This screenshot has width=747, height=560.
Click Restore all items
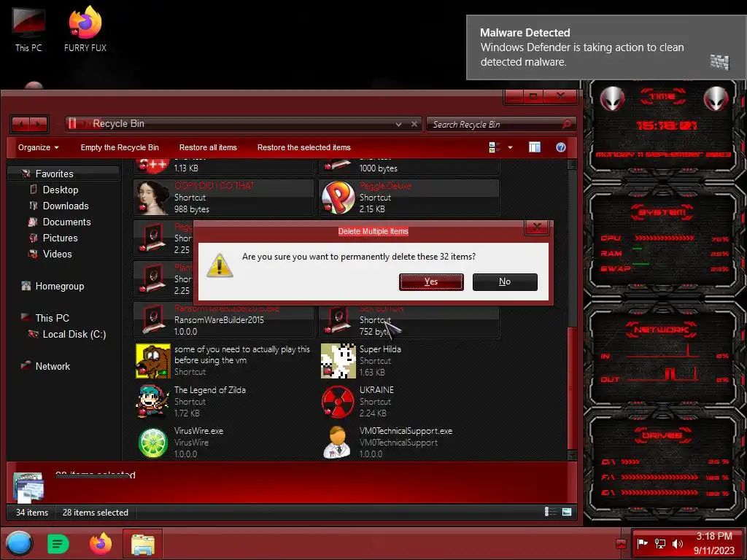[208, 147]
